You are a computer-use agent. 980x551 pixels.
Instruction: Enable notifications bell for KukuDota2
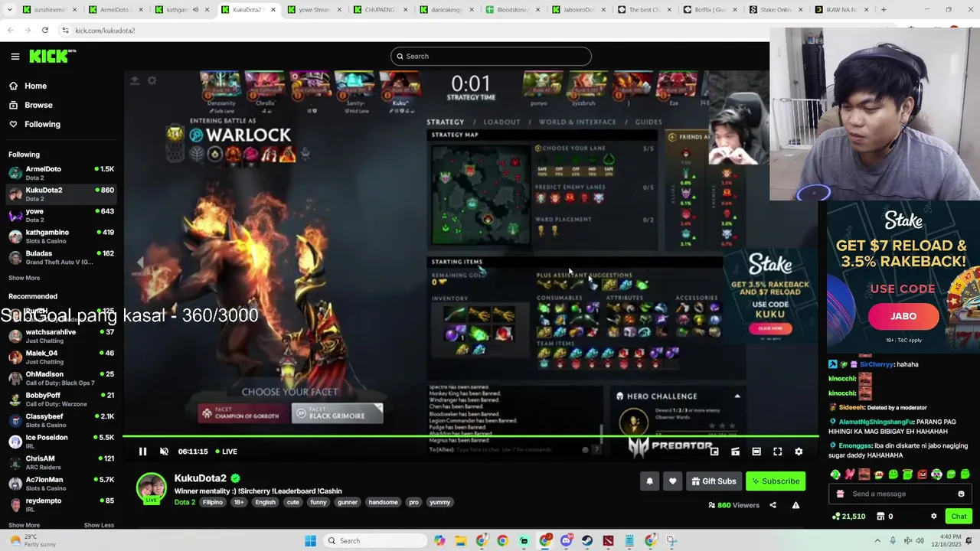click(x=649, y=481)
